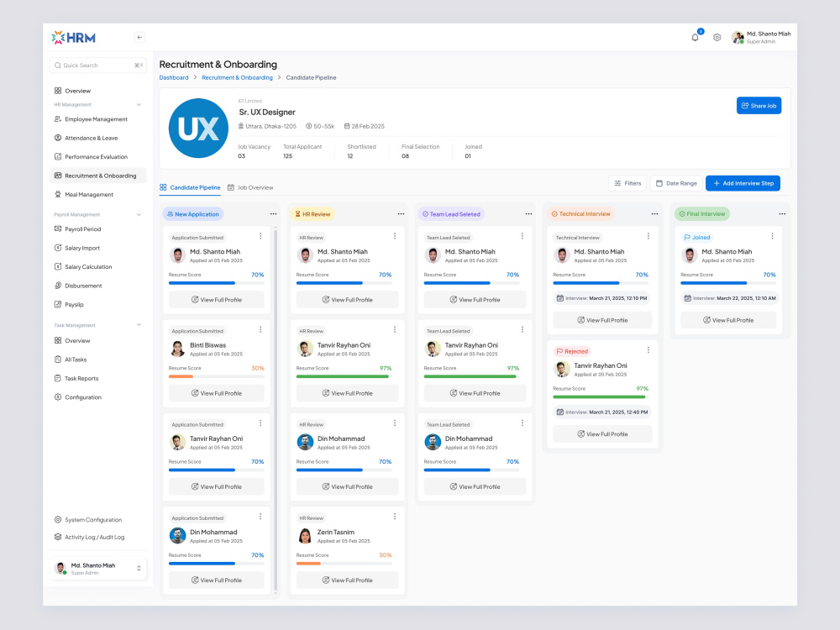
Task: Click the UX job logo circle
Action: 199,128
